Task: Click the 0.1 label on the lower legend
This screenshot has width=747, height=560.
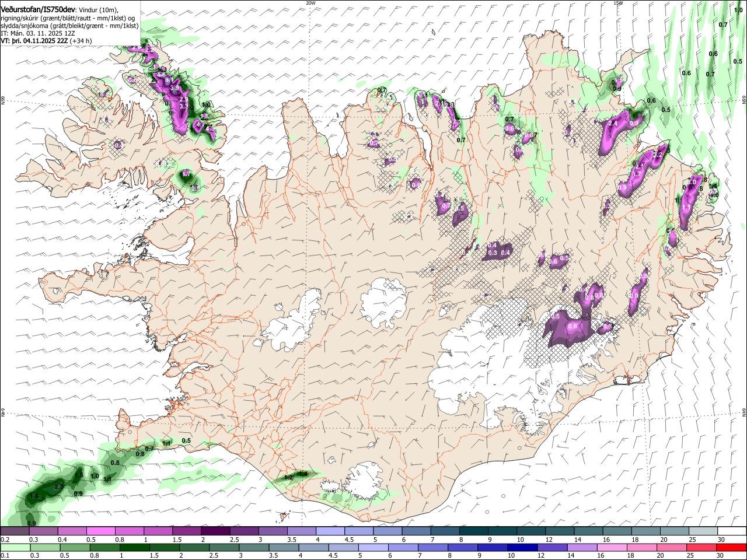Action: pyautogui.click(x=5, y=555)
